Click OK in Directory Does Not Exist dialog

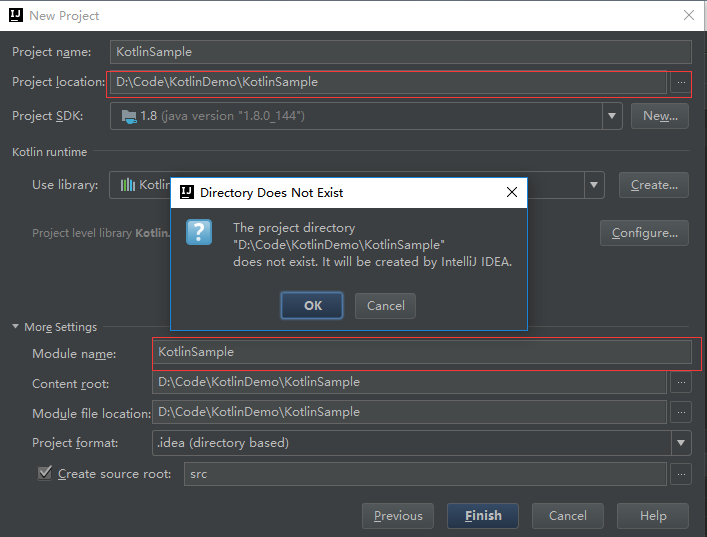click(312, 306)
